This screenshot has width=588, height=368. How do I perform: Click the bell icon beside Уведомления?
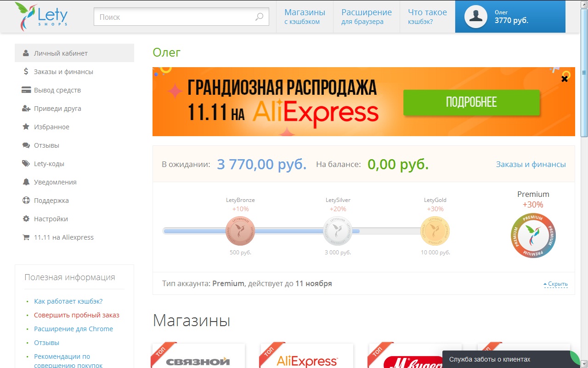point(26,182)
